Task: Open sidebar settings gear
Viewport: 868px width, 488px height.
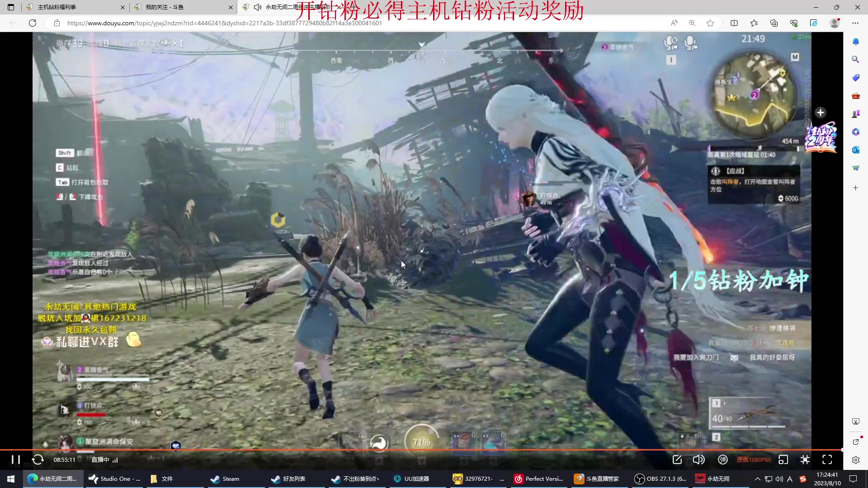Action: pyautogui.click(x=856, y=460)
